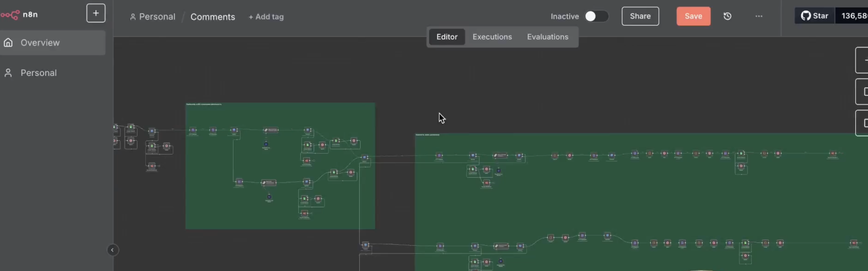Open the plus create-new button in sidebar
Viewport: 868px width, 271px height.
pyautogui.click(x=96, y=14)
